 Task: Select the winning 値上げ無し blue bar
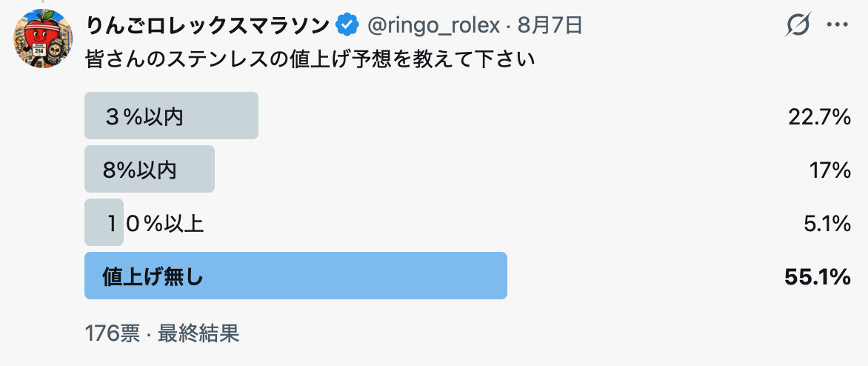coord(296,276)
